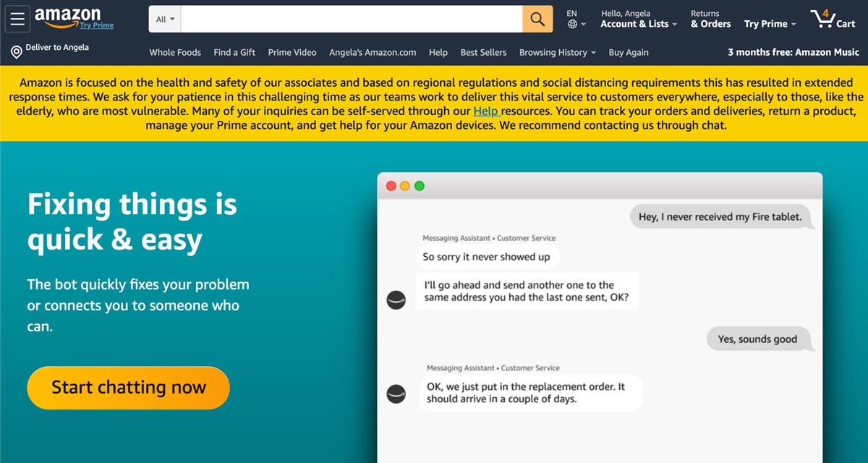Expand the All search category dropdown
The width and height of the screenshot is (868, 463).
click(x=166, y=20)
